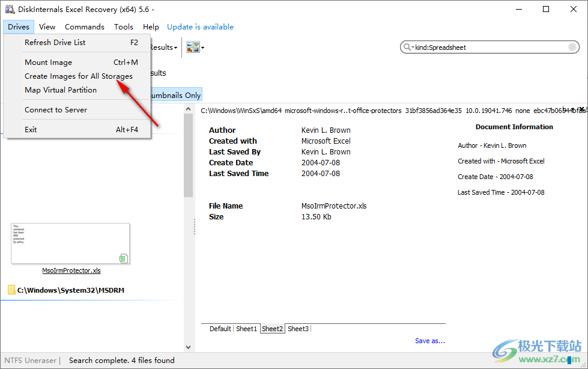This screenshot has width=588, height=369.
Task: Choose Refresh Drive List
Action: point(77,43)
